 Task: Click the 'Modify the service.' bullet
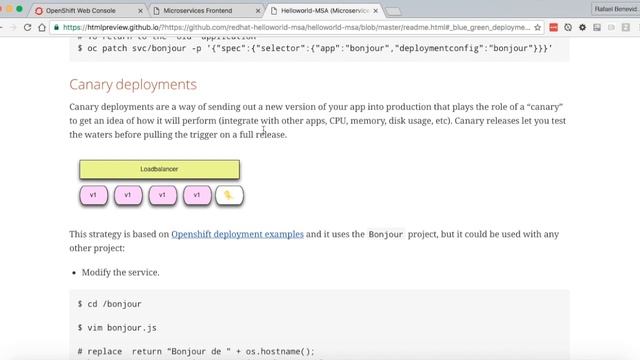coord(120,273)
